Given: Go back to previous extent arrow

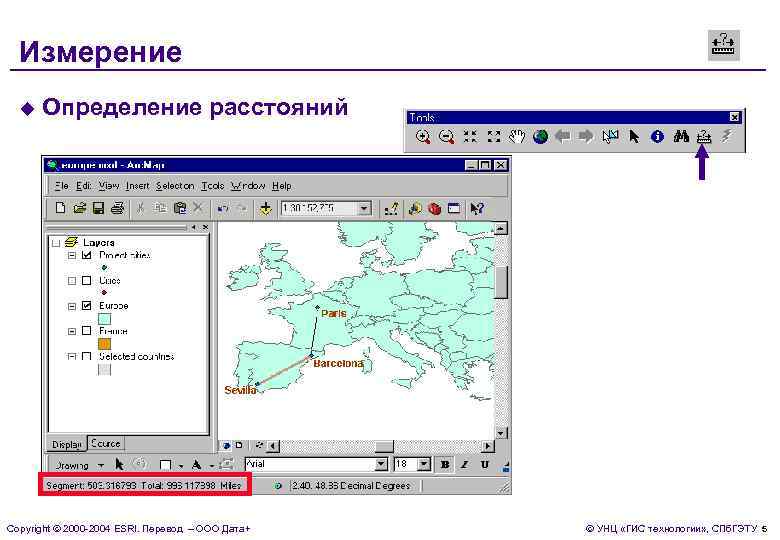Looking at the screenshot, I should pyautogui.click(x=563, y=136).
